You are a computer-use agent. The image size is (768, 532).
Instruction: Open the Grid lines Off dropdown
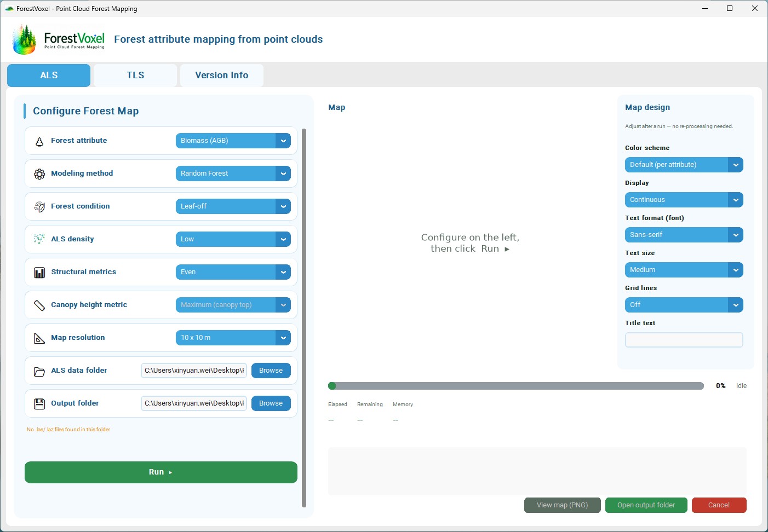click(684, 305)
